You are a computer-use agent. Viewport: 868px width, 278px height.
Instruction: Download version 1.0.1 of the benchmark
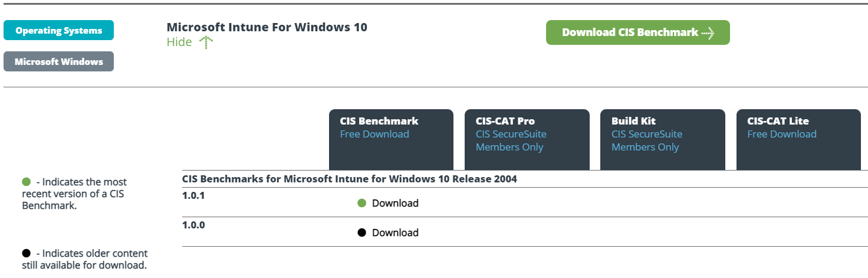click(395, 203)
